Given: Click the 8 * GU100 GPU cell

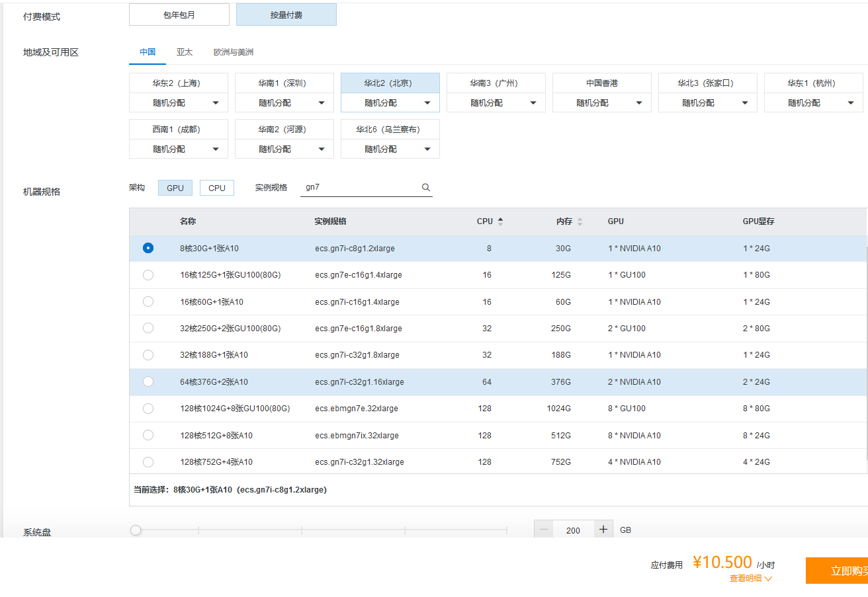Looking at the screenshot, I should coord(627,409).
